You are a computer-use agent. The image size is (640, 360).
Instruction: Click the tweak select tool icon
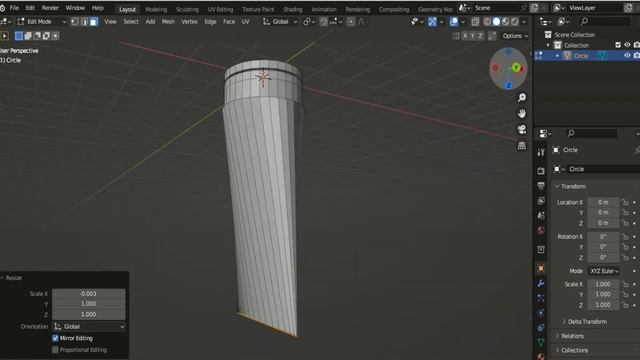pyautogui.click(x=4, y=36)
